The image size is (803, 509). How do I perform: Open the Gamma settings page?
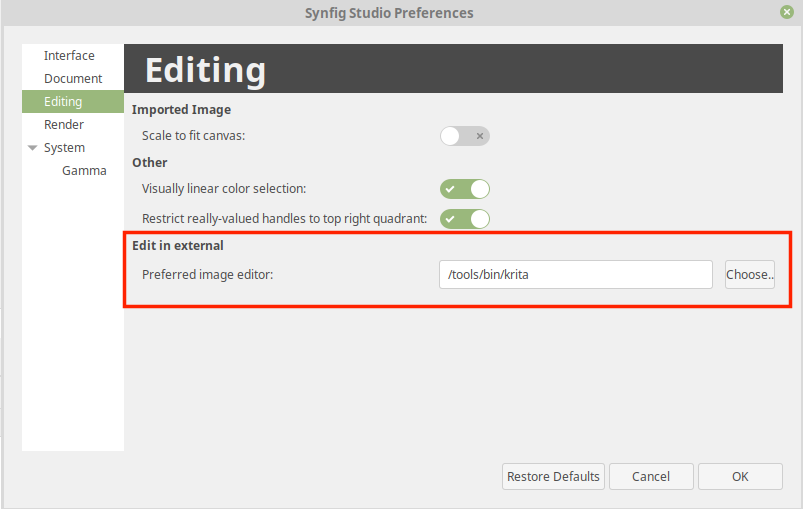(84, 171)
